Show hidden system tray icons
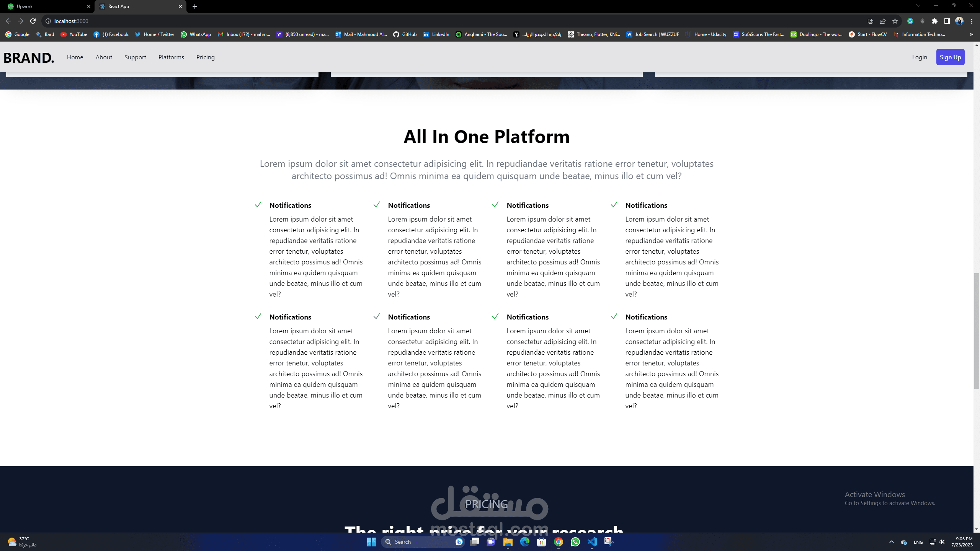980x551 pixels. [x=891, y=542]
